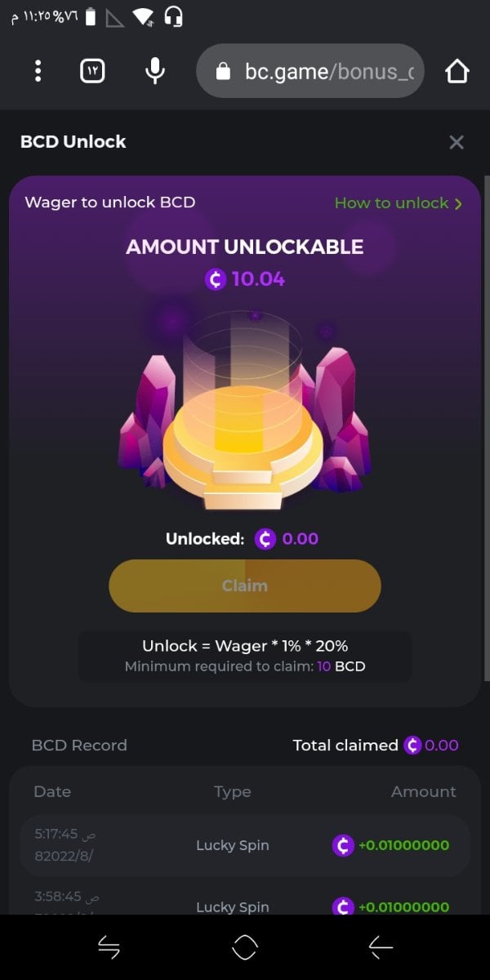Viewport: 490px width, 980px height.
Task: Click the Amount column header
Action: coord(423,791)
